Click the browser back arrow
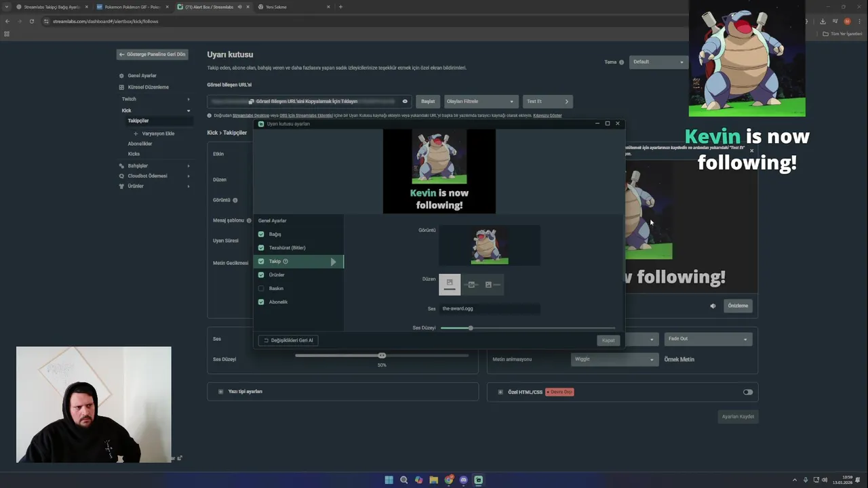 (x=7, y=21)
